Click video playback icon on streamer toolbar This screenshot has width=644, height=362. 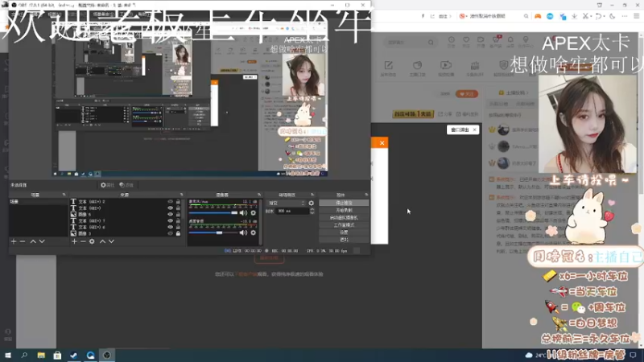click(446, 65)
